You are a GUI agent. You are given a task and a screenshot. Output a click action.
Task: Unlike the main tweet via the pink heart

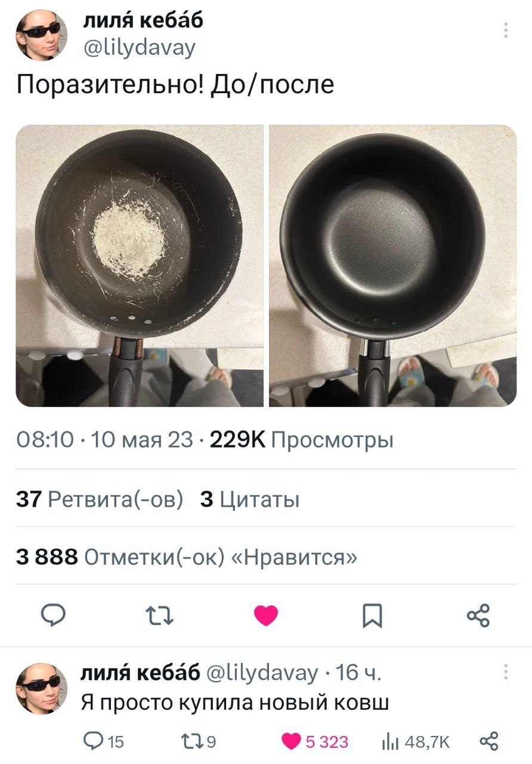266,615
